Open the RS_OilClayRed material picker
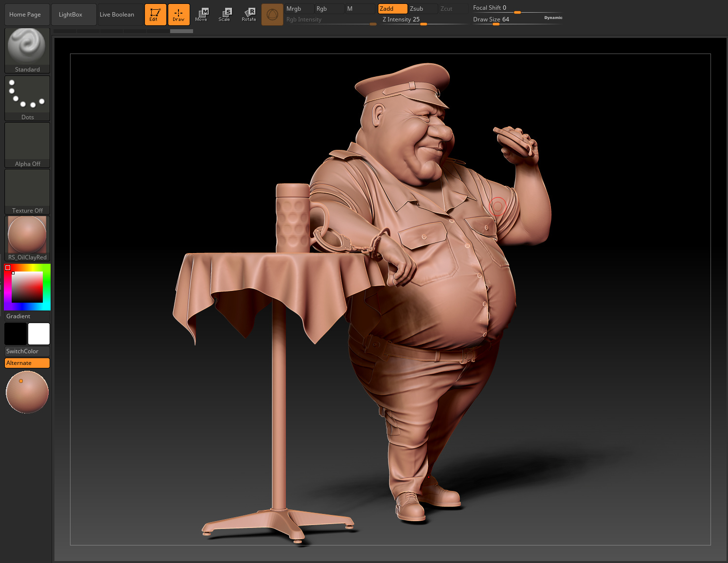The image size is (728, 563). [27, 238]
